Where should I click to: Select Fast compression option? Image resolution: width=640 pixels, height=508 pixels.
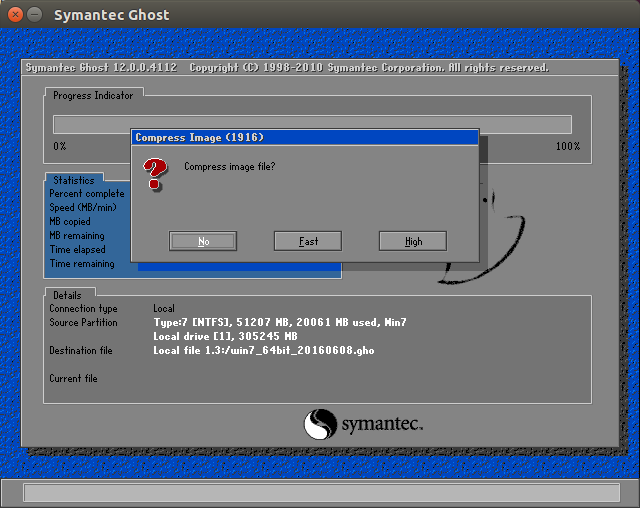(x=308, y=241)
